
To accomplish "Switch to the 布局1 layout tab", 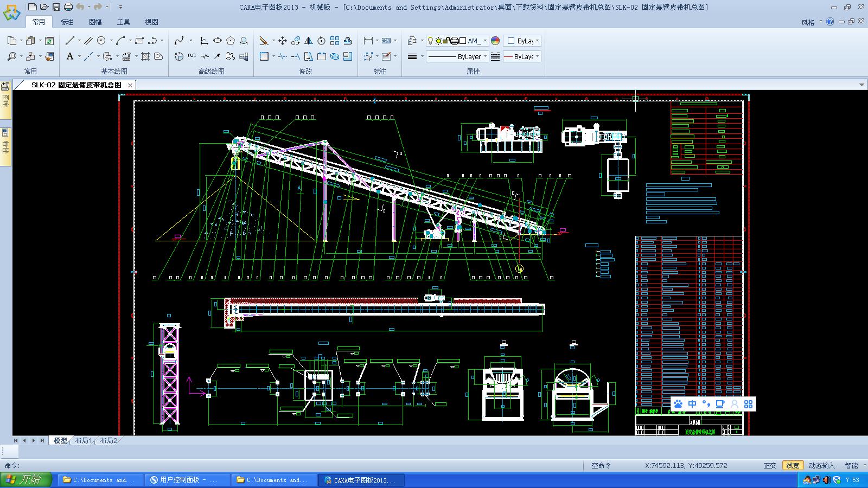I will [84, 441].
